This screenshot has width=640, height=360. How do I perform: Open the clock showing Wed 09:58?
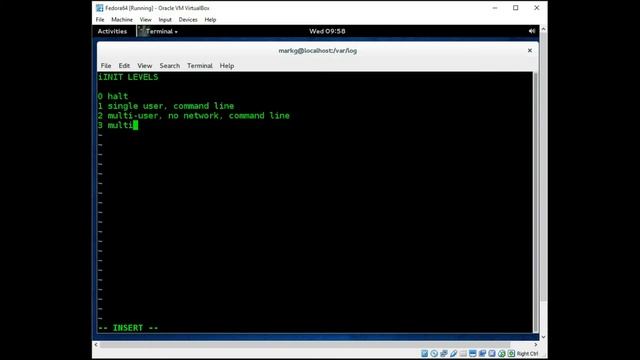[x=327, y=31]
